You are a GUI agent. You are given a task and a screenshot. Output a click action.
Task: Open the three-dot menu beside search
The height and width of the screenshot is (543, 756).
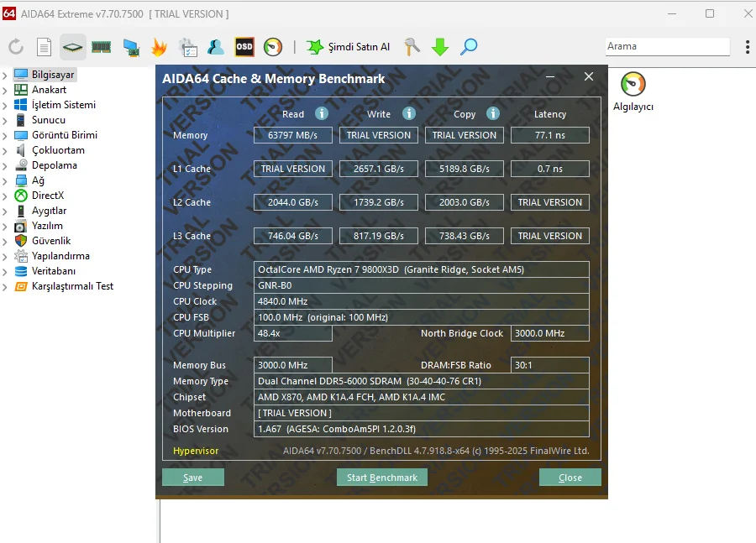coord(747,47)
